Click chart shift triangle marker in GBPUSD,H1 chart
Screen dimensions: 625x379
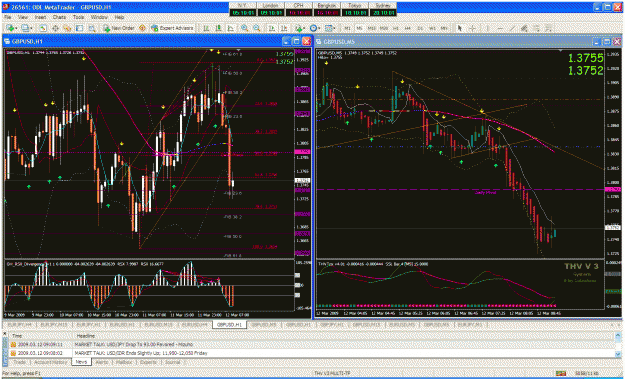pyautogui.click(x=238, y=50)
